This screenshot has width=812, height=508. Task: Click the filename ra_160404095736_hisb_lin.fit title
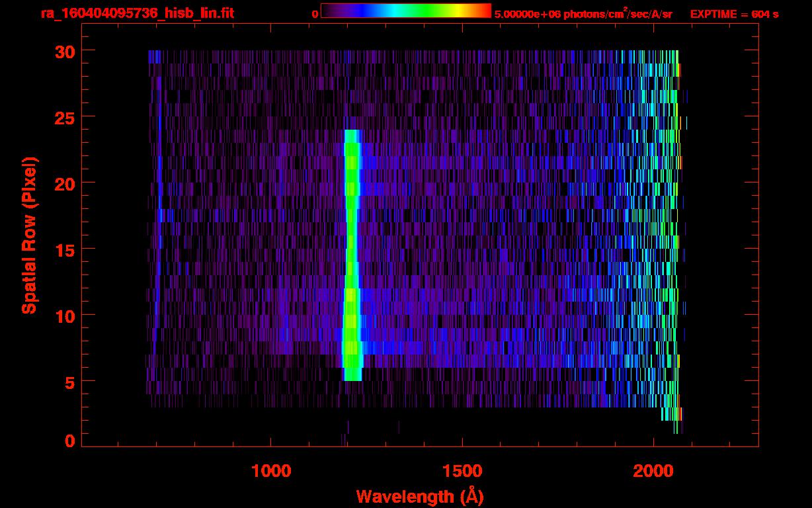pos(137,13)
